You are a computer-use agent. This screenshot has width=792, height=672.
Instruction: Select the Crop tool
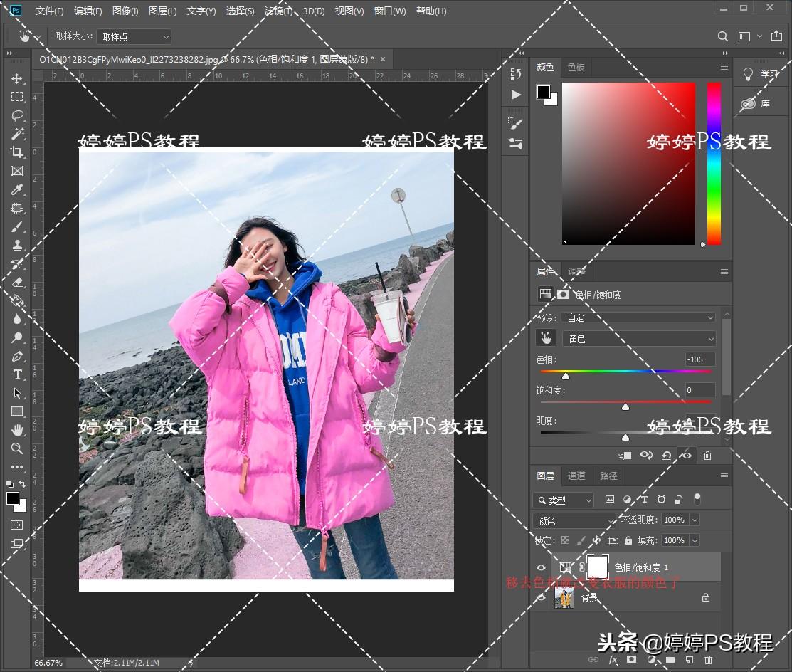click(17, 152)
